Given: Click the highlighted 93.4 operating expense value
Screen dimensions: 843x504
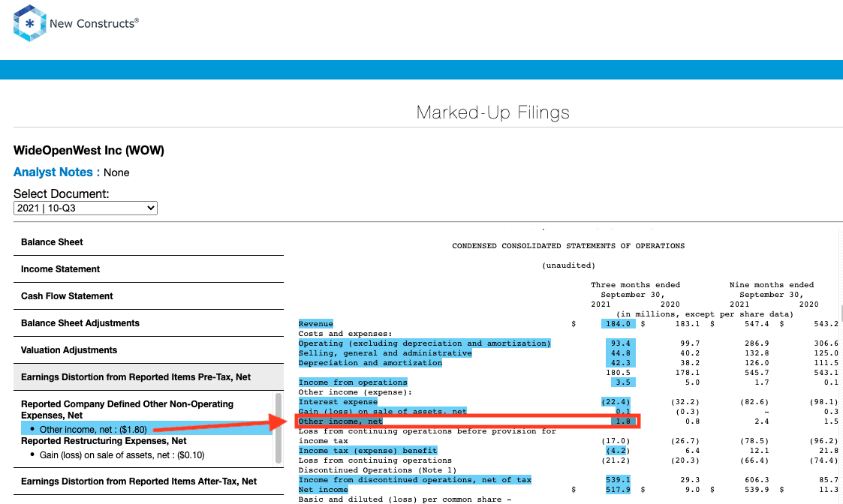Looking at the screenshot, I should pos(620,343).
